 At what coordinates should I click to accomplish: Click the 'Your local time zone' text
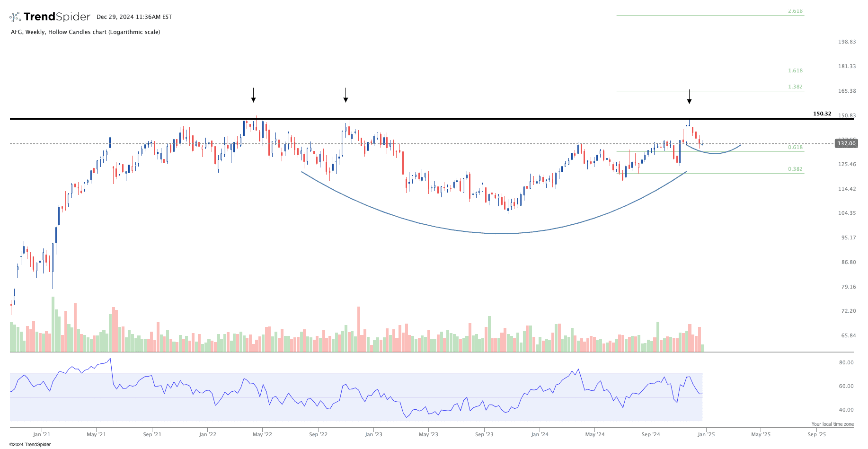(833, 424)
